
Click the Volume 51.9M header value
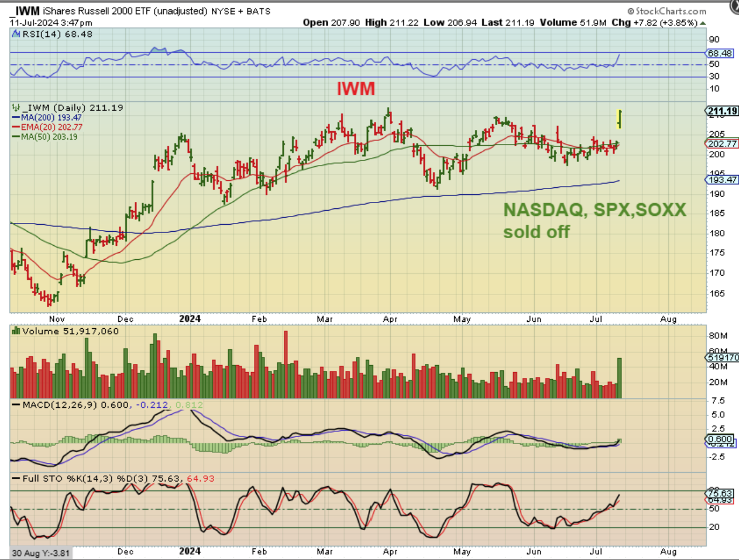coord(573,22)
